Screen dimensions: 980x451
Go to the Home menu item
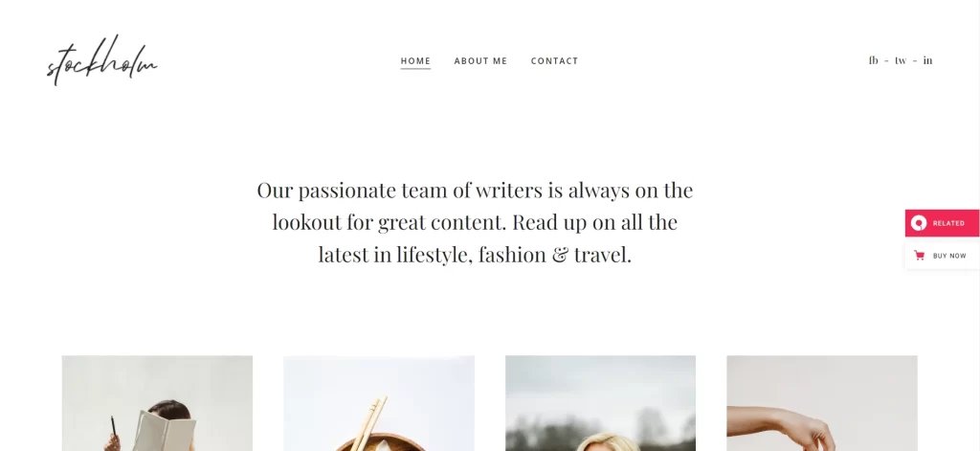pyautogui.click(x=415, y=61)
